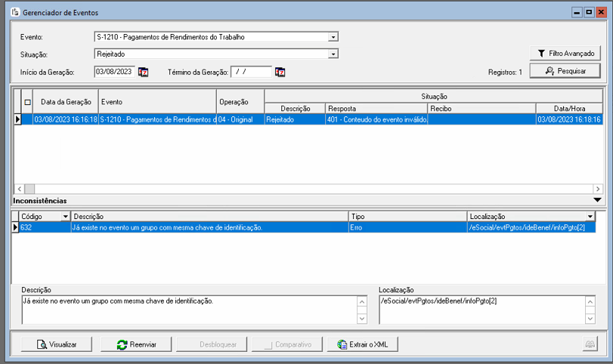Sort by Data da Geração column header
Screen dimensions: 613x364
coord(66,102)
